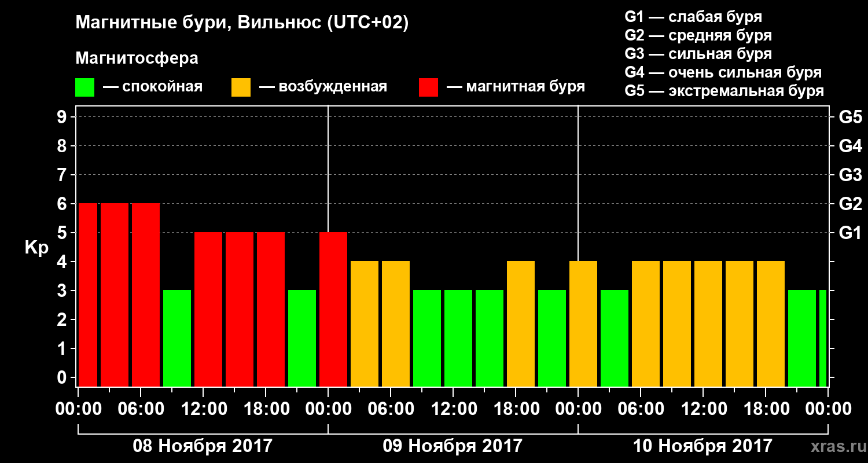
Task: Click the G1 label on right axis
Action: pyautogui.click(x=850, y=233)
